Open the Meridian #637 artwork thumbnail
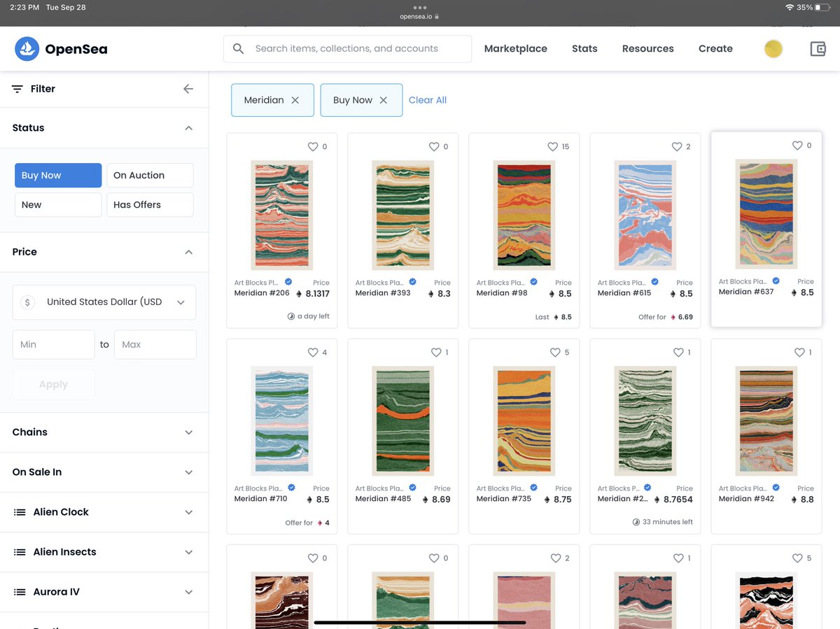This screenshot has width=840, height=629. coord(766,214)
